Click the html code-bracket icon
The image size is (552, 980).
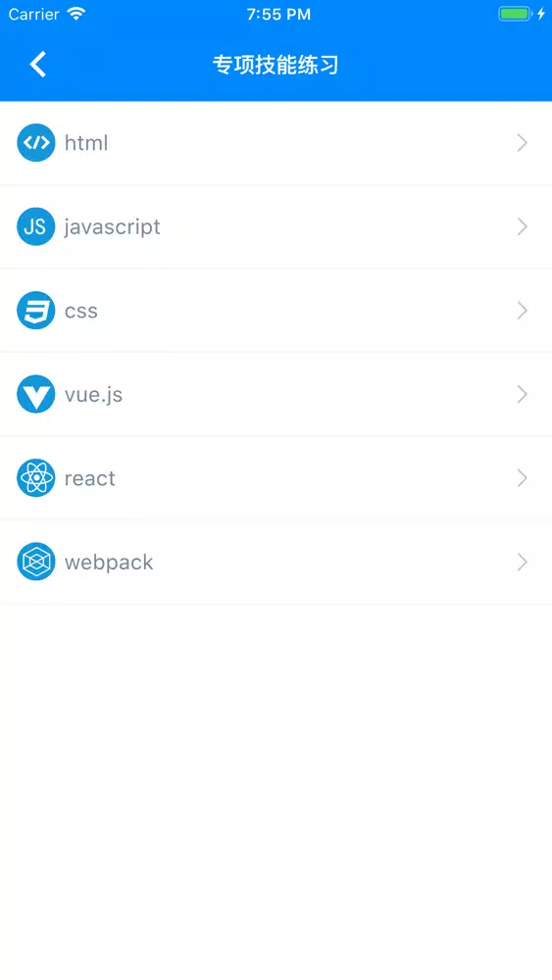35,142
